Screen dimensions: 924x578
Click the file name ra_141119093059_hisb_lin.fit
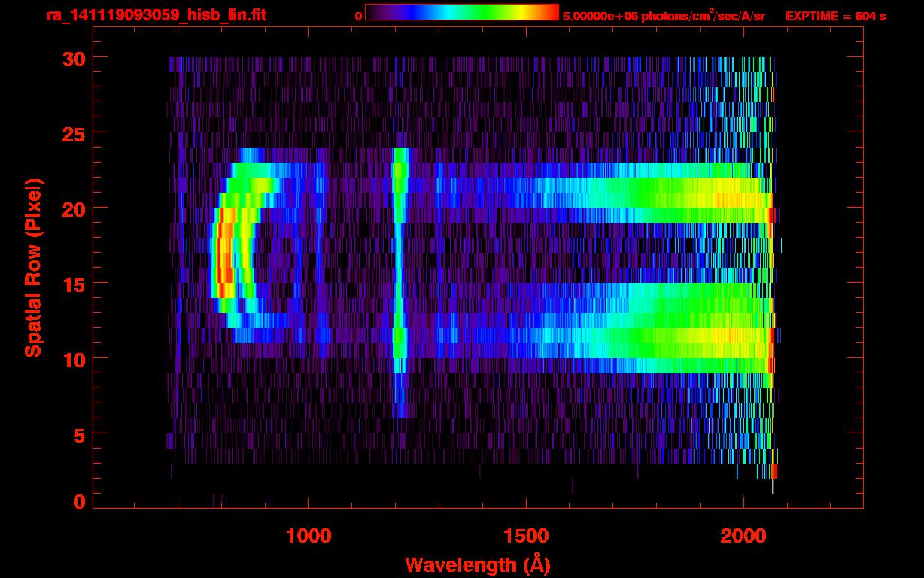pyautogui.click(x=156, y=15)
